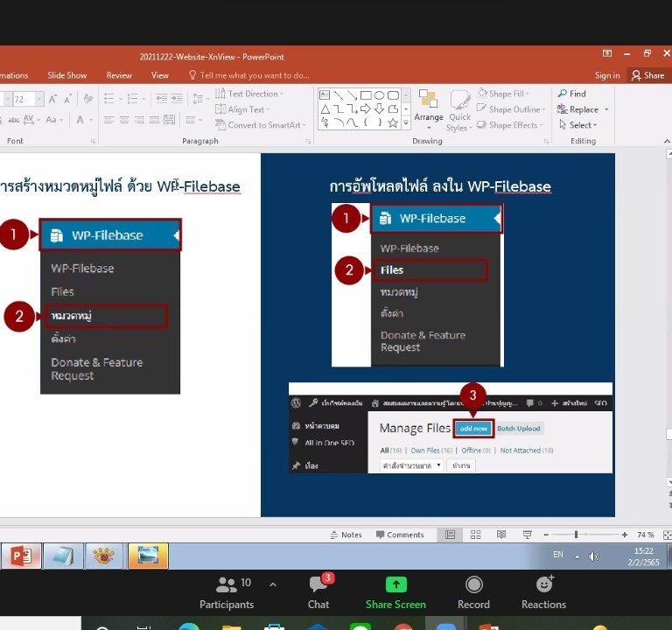Click the zoom in plus button
The height and width of the screenshot is (630, 672).
625,535
